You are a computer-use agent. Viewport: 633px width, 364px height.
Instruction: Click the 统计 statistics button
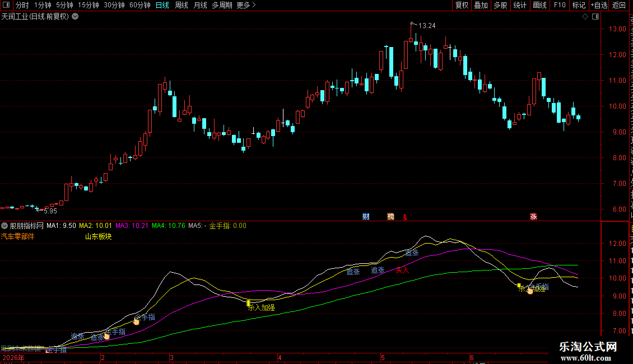[x=519, y=5]
